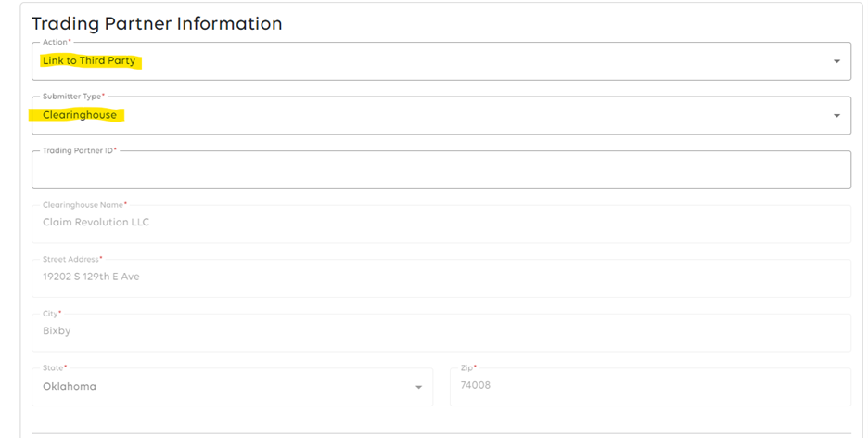The image size is (868, 438).
Task: Select the 'Link to Third Party' Action value
Action: 89,61
